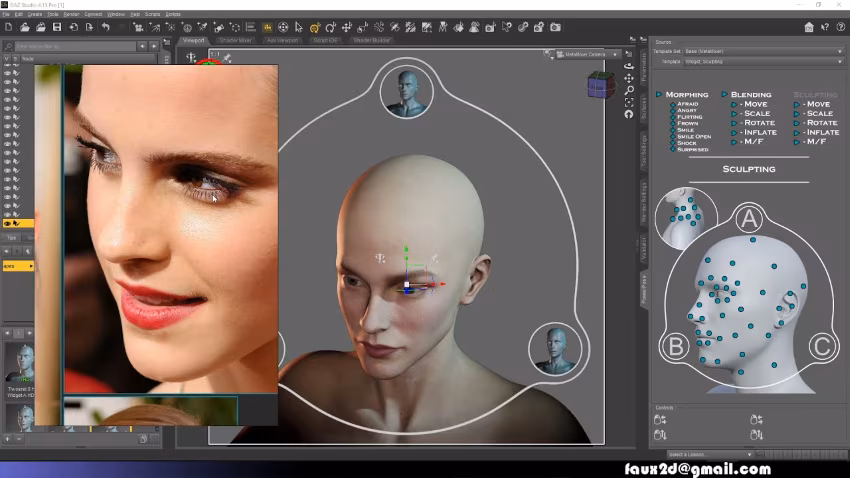
Task: Open the Select a Lesson dropdown
Action: [709, 455]
